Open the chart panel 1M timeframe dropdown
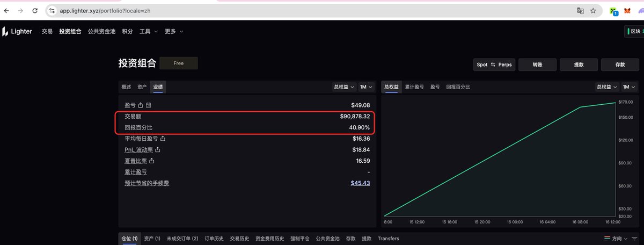The image size is (644, 245). pyautogui.click(x=629, y=87)
